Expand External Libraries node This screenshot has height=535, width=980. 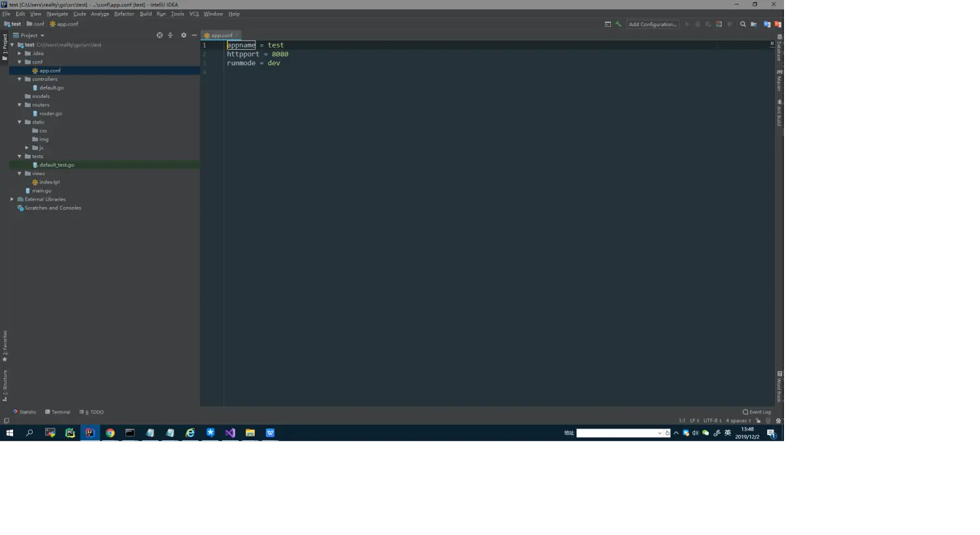pyautogui.click(x=12, y=199)
